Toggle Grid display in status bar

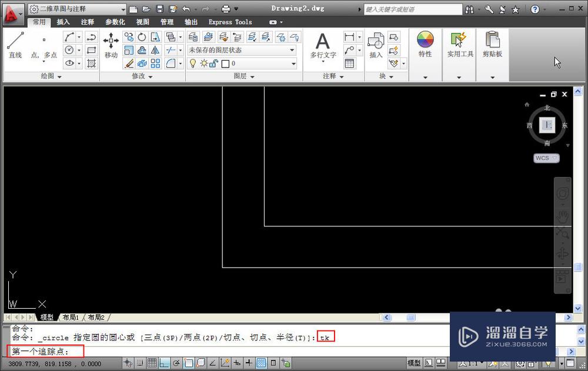[152, 363]
